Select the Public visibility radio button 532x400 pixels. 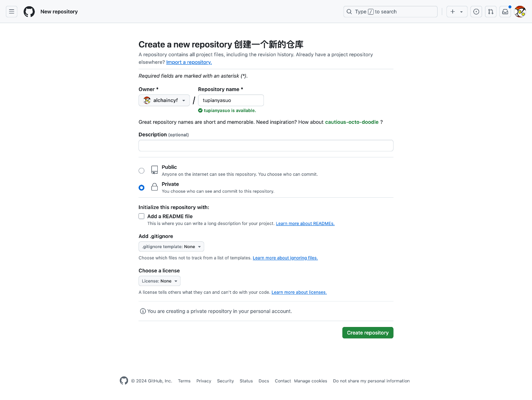pyautogui.click(x=141, y=170)
